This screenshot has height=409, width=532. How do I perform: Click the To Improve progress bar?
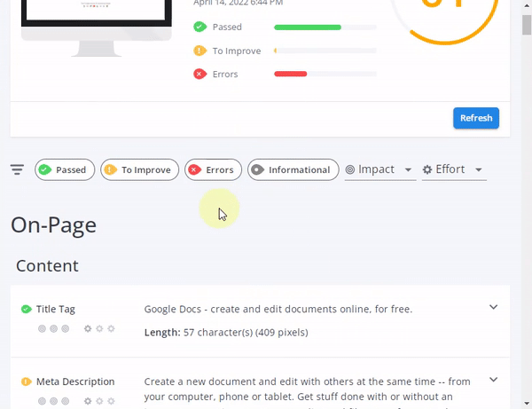(325, 51)
